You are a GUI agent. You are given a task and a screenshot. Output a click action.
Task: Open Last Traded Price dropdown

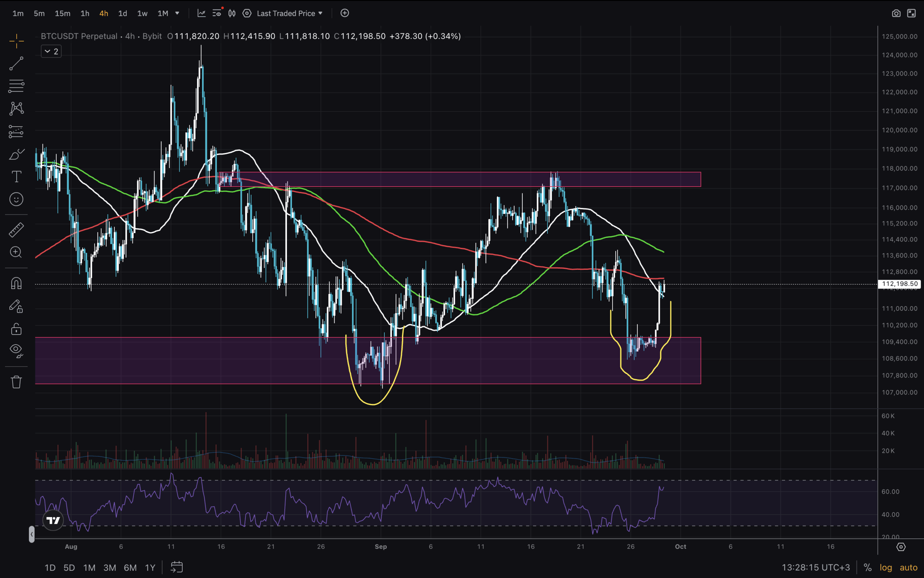tap(289, 13)
